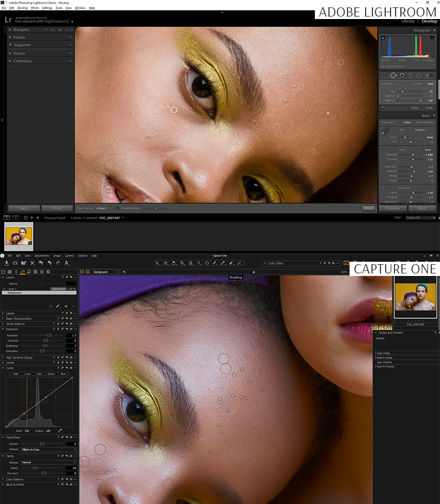
Task: Select the Radial Filter tool in Lightroom
Action: (419, 75)
